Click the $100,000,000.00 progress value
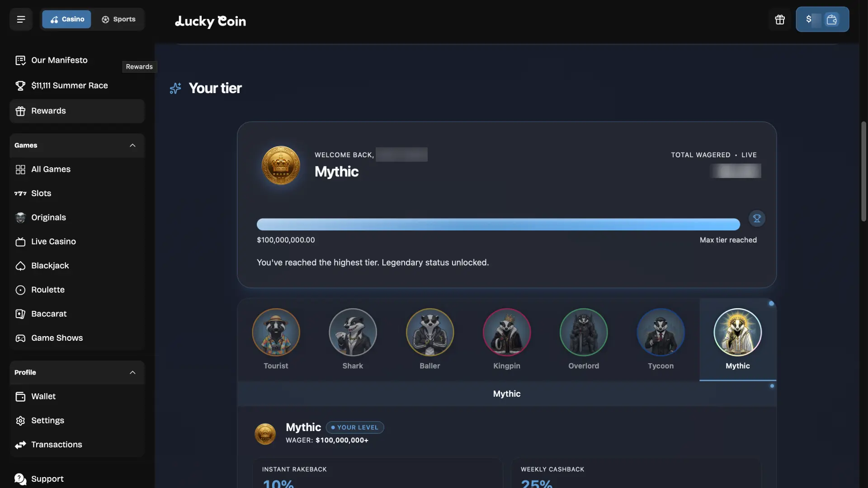 pos(286,240)
